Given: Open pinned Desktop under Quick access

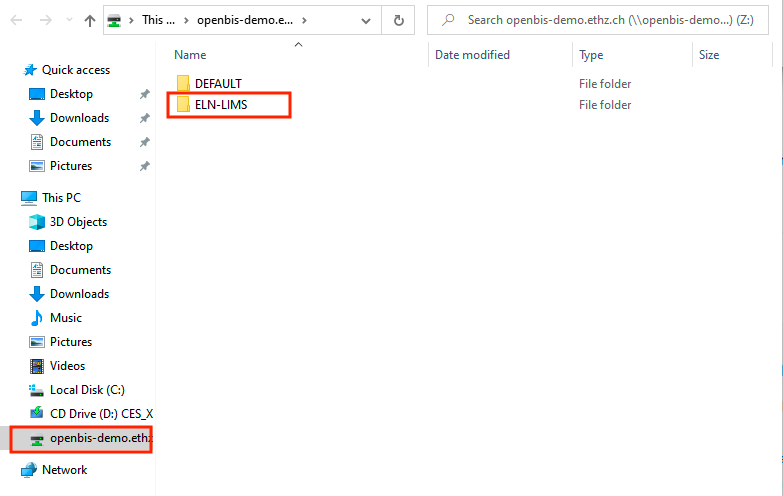Looking at the screenshot, I should (x=71, y=94).
